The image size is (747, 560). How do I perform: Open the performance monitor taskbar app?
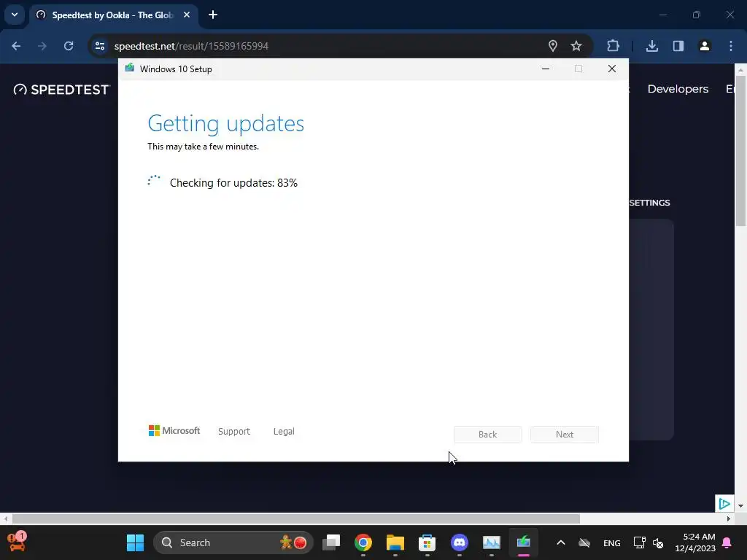(x=491, y=542)
